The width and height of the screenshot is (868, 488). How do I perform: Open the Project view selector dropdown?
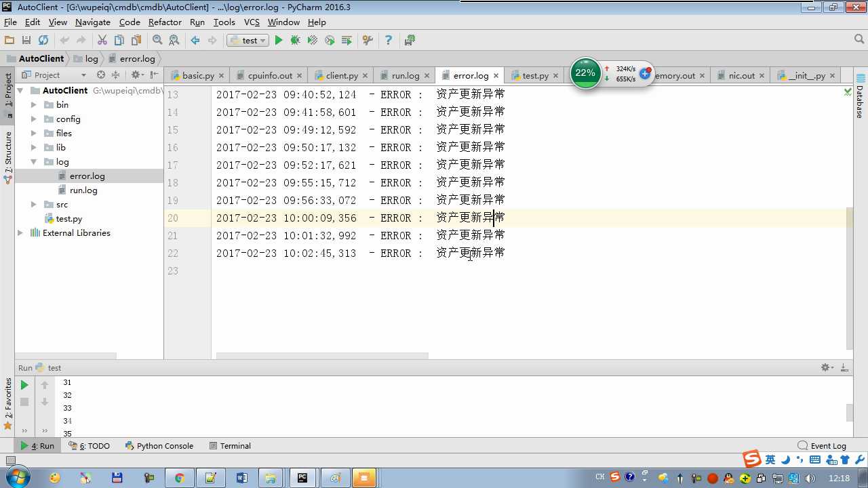[x=54, y=75]
